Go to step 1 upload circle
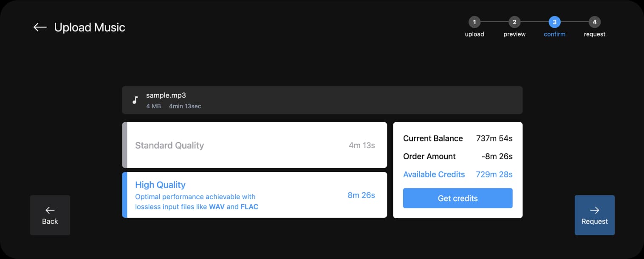Image resolution: width=644 pixels, height=259 pixels. (474, 22)
